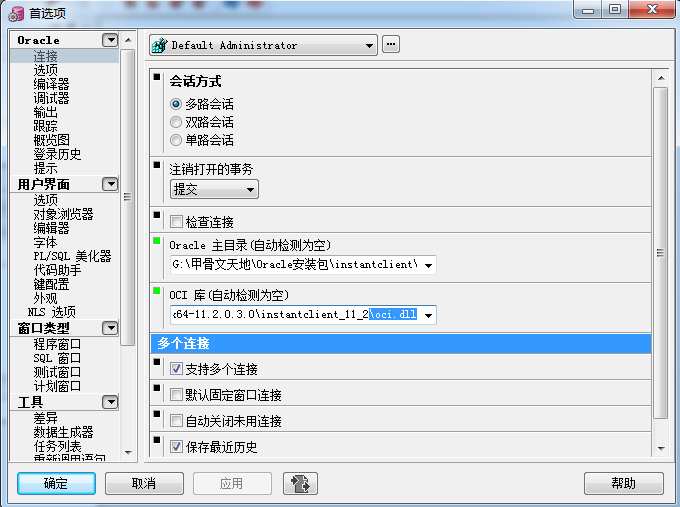Viewport: 680px width, 507px height.
Task: Open the 程序窗口 preferences page
Action: point(57,344)
